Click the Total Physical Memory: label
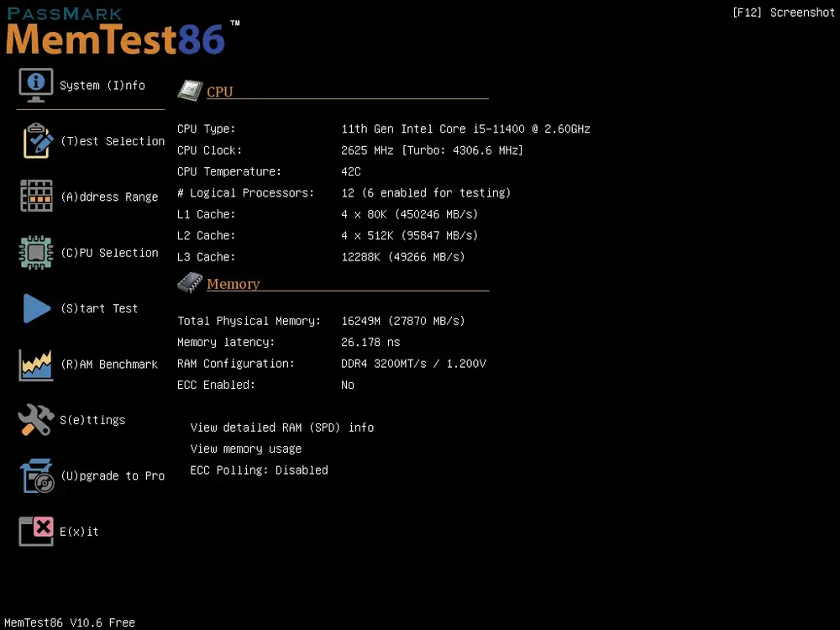 tap(249, 321)
